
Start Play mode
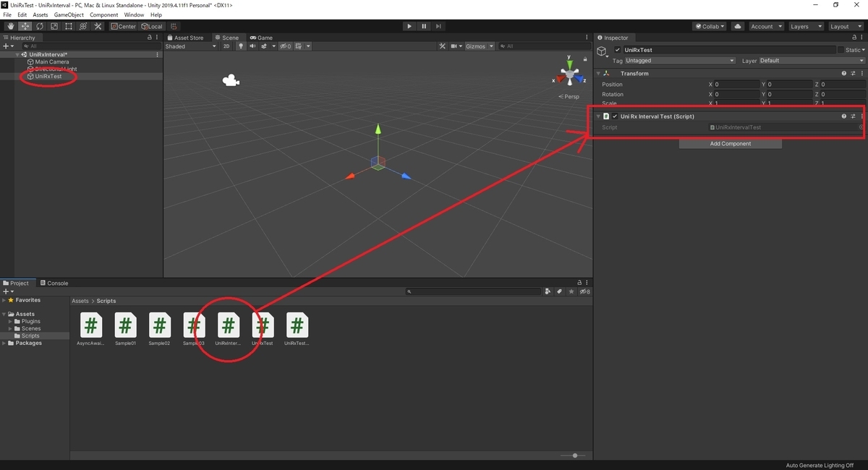[409, 26]
